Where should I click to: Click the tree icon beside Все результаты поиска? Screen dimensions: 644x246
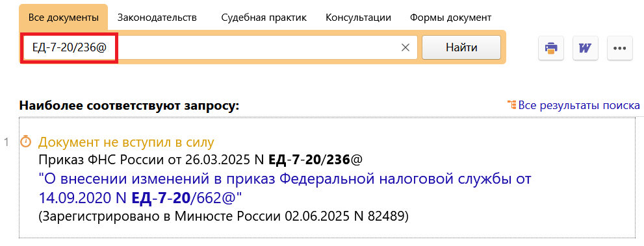511,105
